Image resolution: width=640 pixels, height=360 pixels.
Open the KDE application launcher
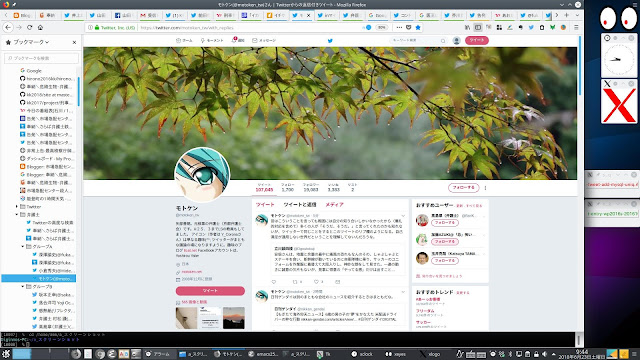coord(6,354)
